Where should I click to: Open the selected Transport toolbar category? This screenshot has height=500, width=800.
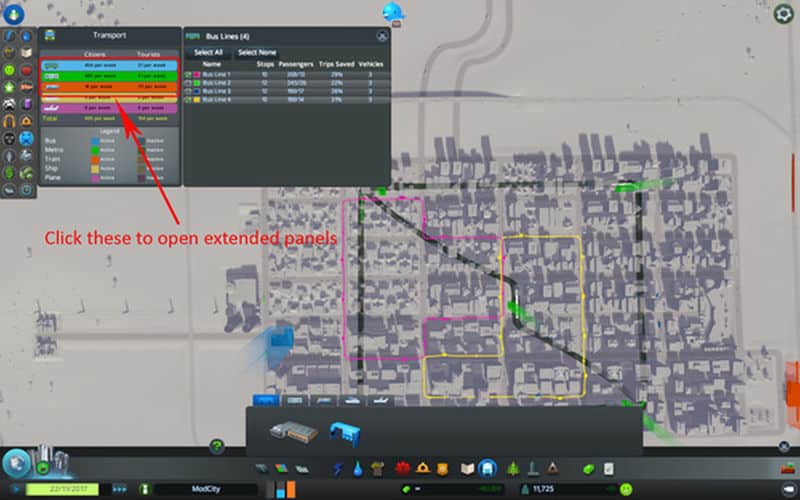(486, 468)
